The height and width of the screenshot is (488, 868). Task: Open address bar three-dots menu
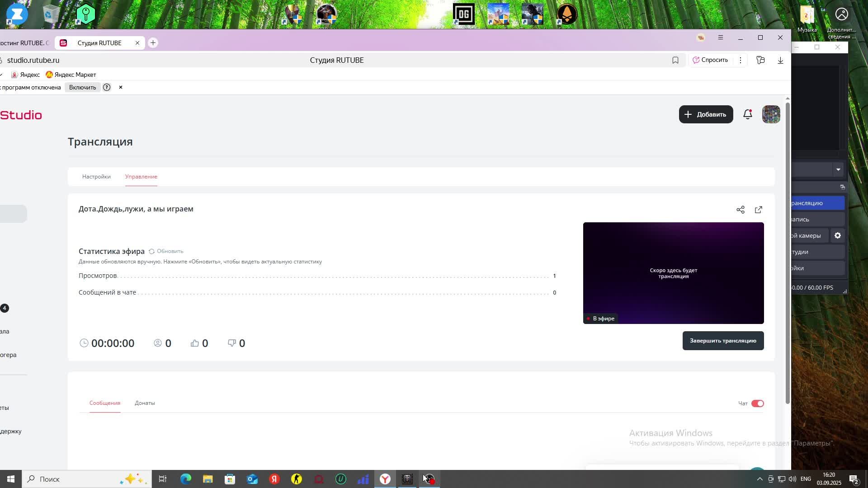click(741, 60)
